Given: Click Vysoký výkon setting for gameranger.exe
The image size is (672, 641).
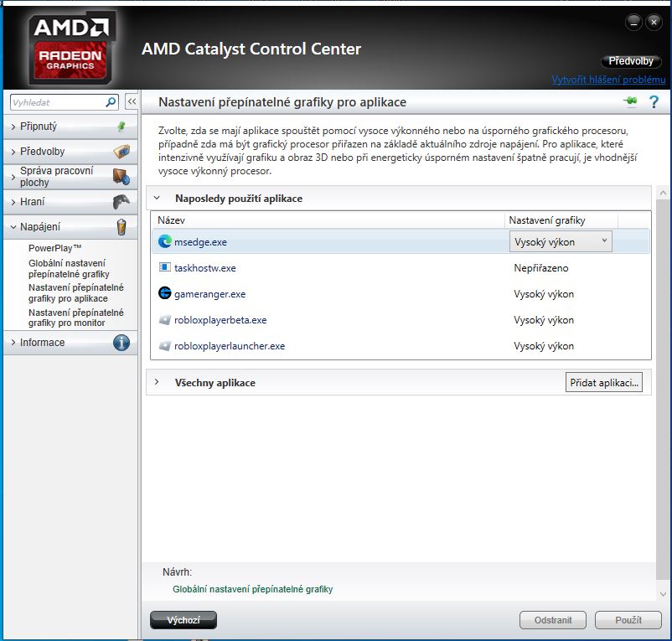Looking at the screenshot, I should point(544,294).
